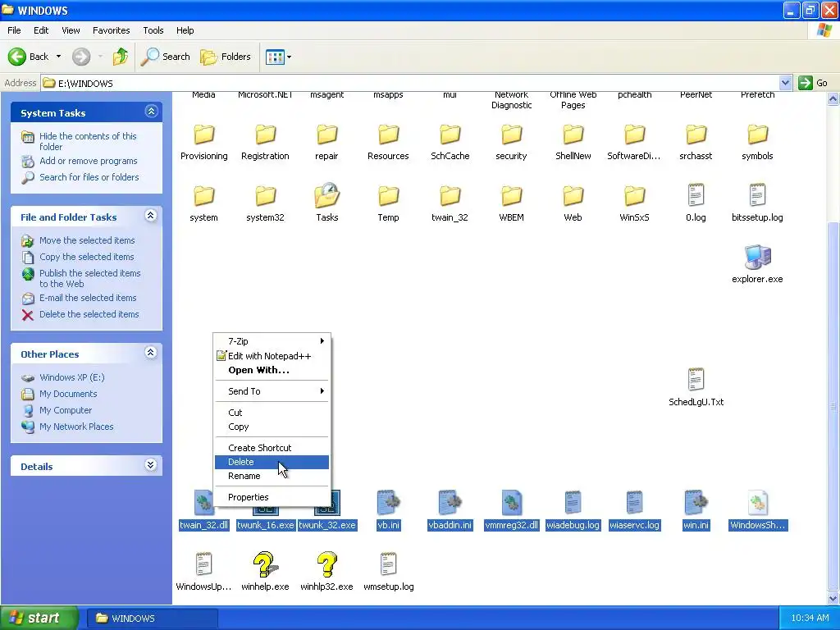Choose Delete in the context menu
The height and width of the screenshot is (630, 840).
pyautogui.click(x=272, y=462)
